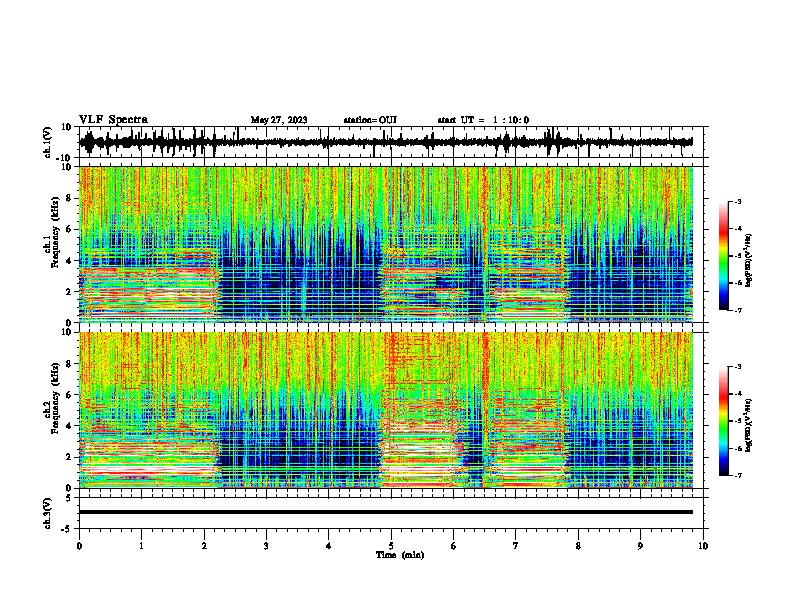Click the "8" kHz tick on ch.1 frequency axis
Image resolution: width=792 pixels, height=612 pixels.
69,198
